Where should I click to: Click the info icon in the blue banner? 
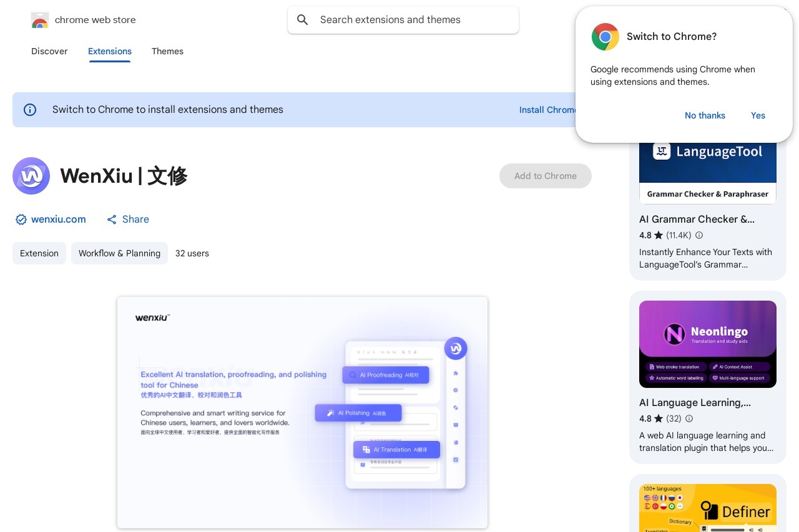click(30, 110)
